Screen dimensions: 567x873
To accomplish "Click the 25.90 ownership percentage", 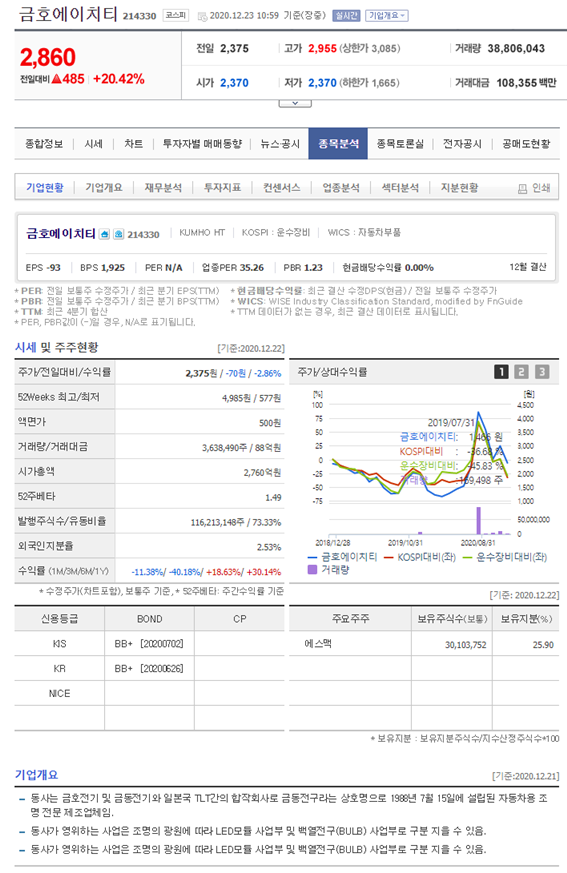I will pos(543,645).
